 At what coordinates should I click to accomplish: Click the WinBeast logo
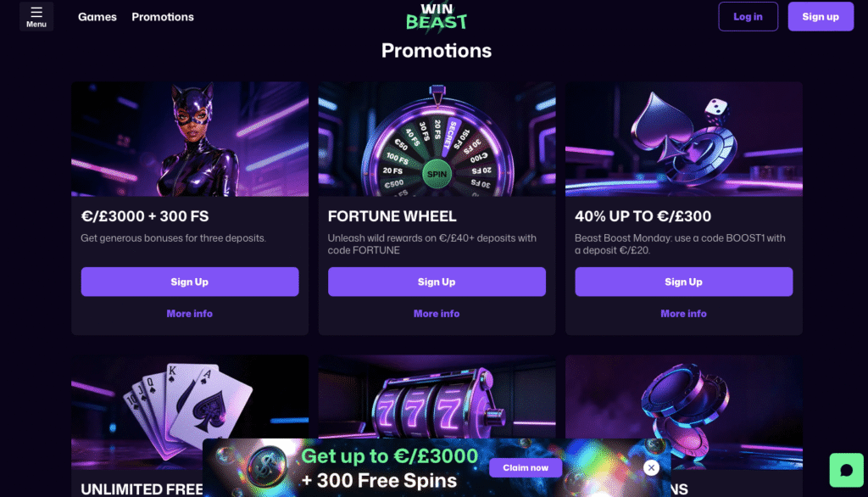[x=436, y=16]
